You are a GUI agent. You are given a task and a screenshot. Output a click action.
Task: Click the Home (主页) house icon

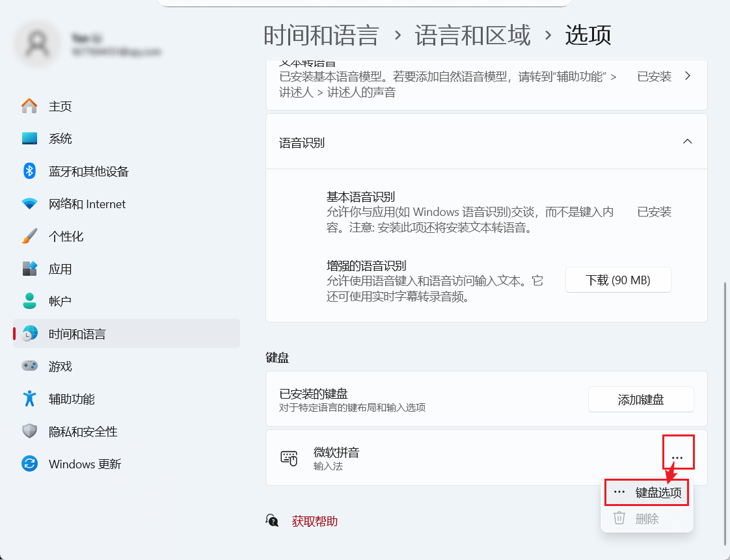(x=29, y=105)
